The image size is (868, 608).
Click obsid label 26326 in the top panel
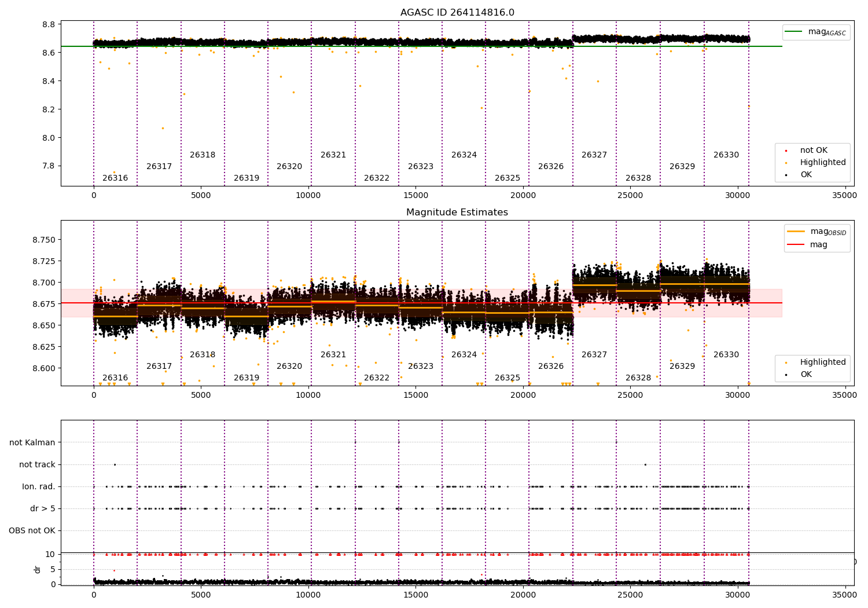[x=551, y=167]
